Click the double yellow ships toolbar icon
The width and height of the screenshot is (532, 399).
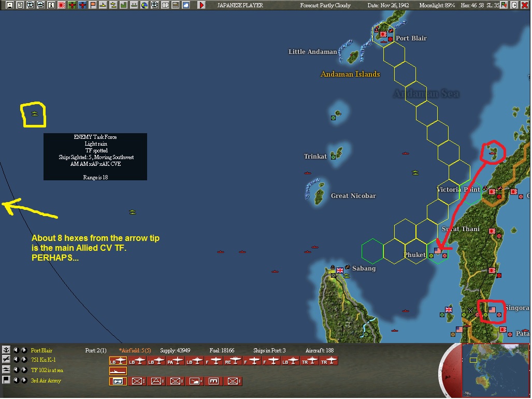[x=113, y=5]
